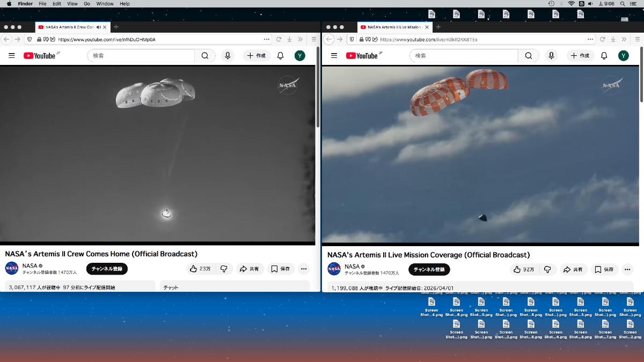Open notifications bell in right window

coord(604,56)
